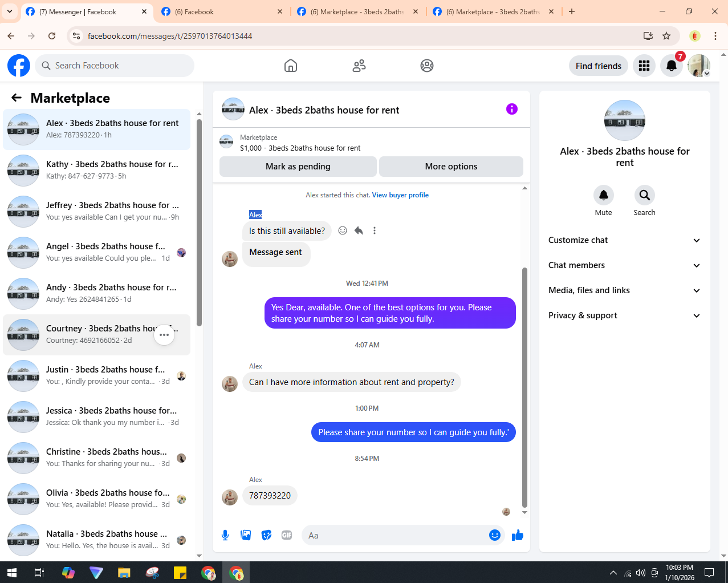Reply to 'Is this still available?' message arrow

pos(359,230)
